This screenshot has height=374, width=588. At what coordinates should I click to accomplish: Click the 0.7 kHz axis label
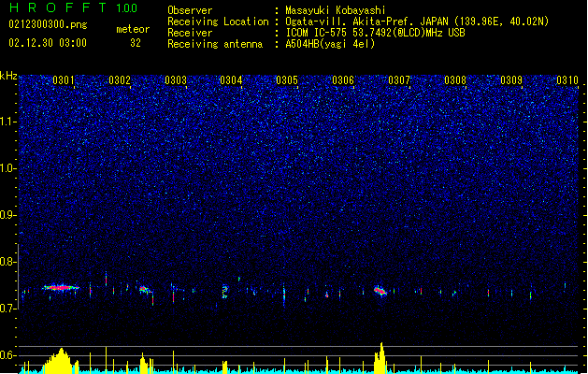(8, 309)
